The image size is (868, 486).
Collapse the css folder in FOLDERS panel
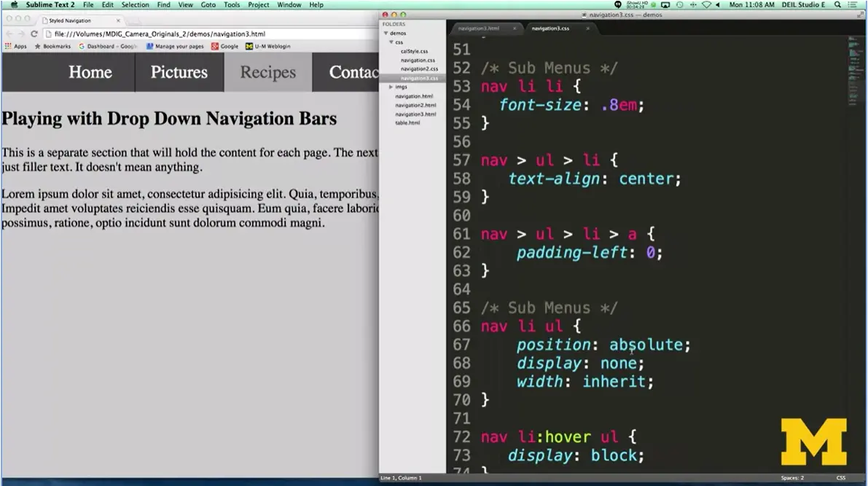391,42
